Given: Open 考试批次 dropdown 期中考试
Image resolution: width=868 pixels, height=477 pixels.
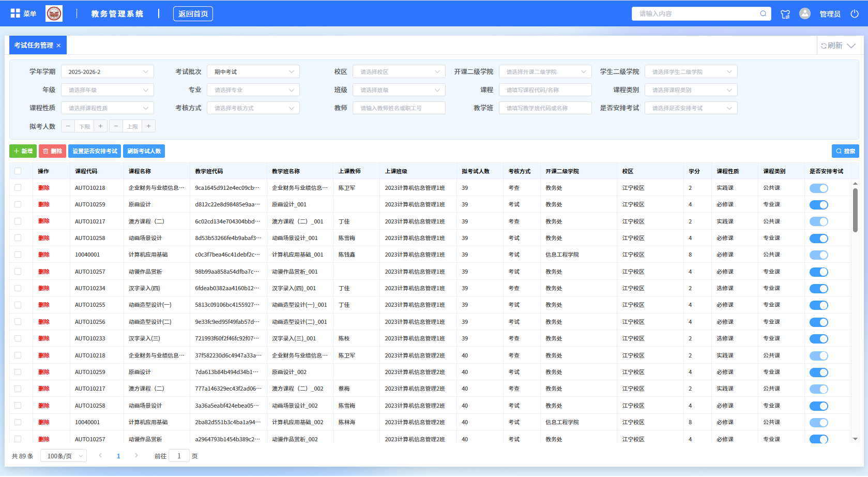Looking at the screenshot, I should (253, 72).
